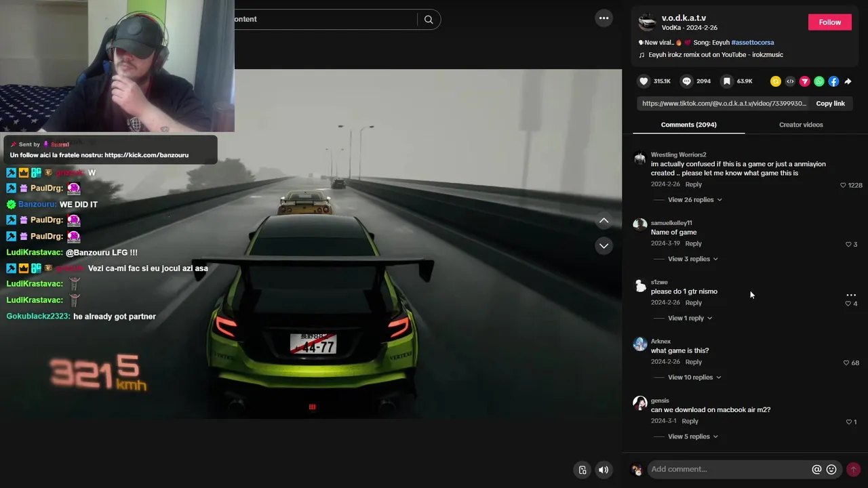This screenshot has height=488, width=868.
Task: Expand View 10 replies
Action: (x=694, y=378)
